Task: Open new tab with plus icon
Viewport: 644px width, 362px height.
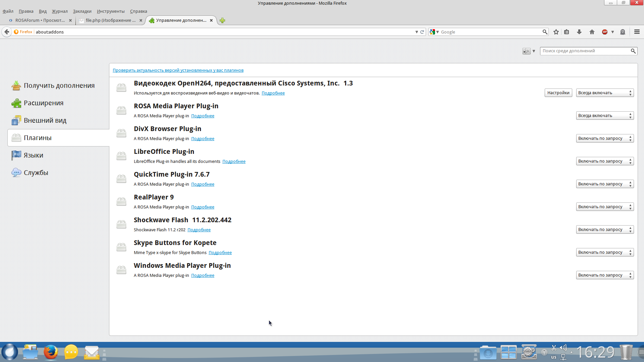Action: click(222, 20)
